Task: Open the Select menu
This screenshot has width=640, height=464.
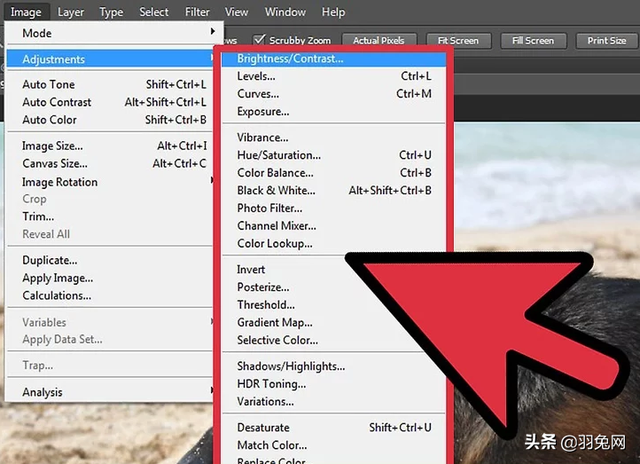Action: click(154, 12)
